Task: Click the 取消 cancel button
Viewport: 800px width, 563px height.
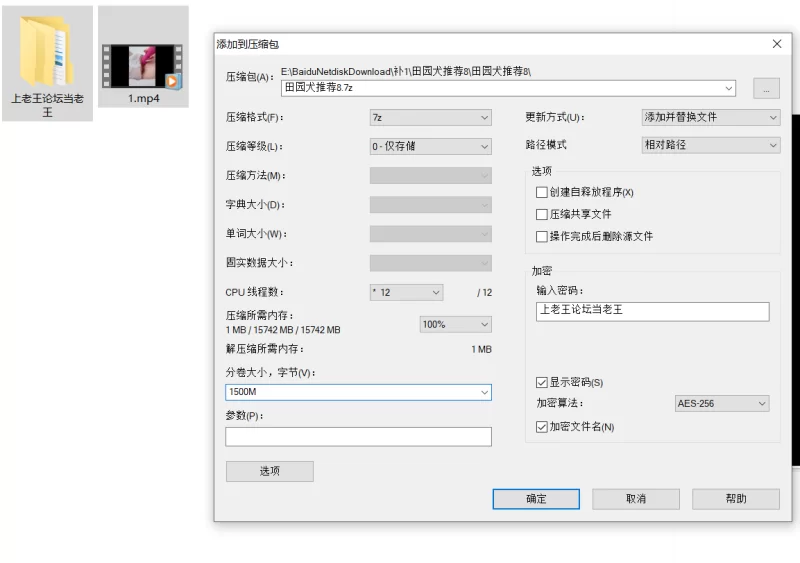Action: coord(636,499)
